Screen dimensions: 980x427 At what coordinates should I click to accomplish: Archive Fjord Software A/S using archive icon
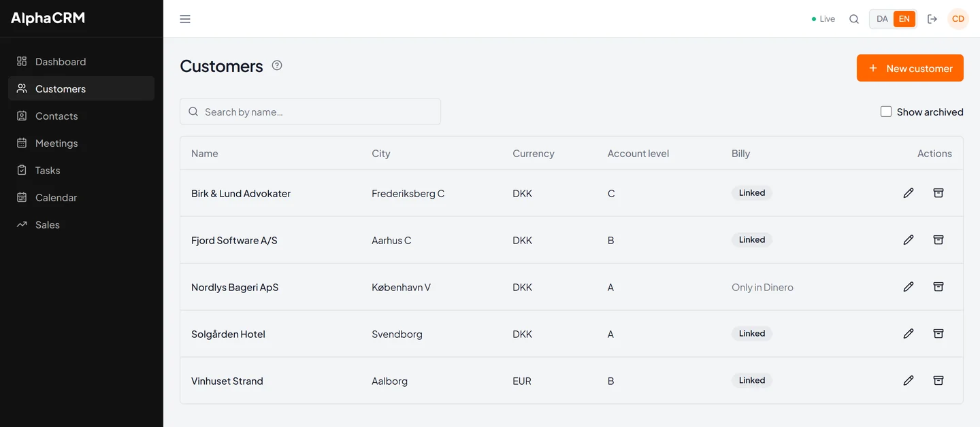[x=938, y=240]
